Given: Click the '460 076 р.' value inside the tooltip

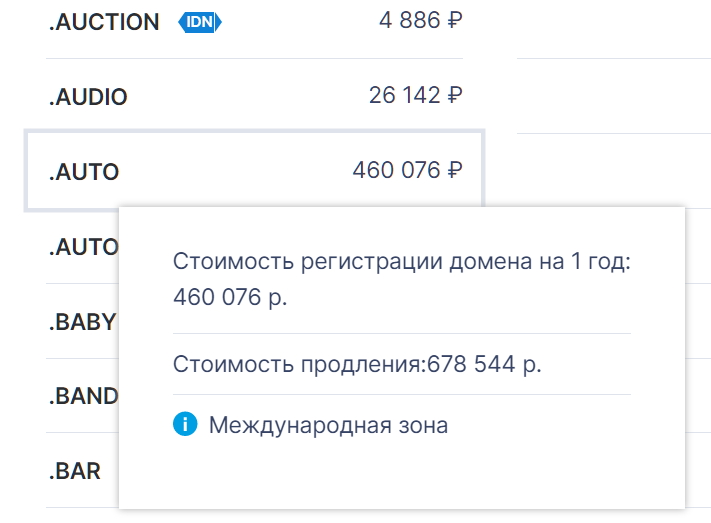Looking at the screenshot, I should 230,298.
